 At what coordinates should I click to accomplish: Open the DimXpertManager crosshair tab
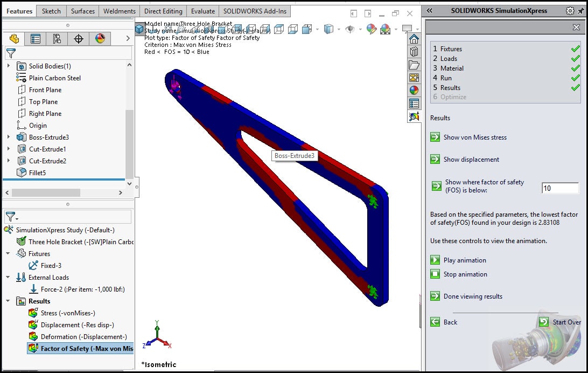[x=79, y=39]
